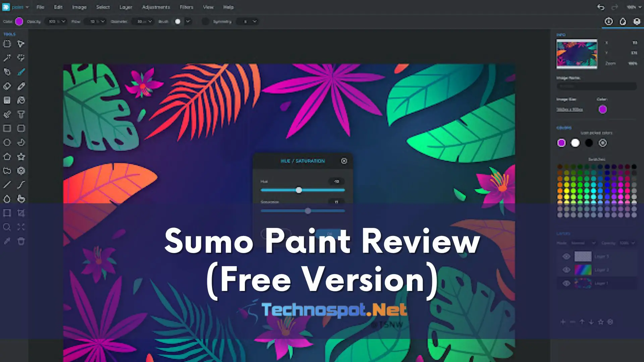Select the gear shape tool
The width and height of the screenshot is (644, 362).
(x=21, y=171)
